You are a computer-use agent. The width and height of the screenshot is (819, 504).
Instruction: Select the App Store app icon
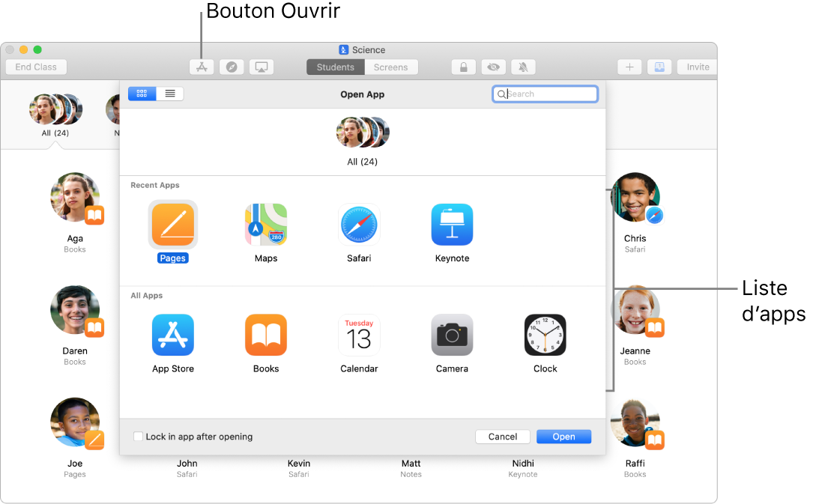point(173,335)
